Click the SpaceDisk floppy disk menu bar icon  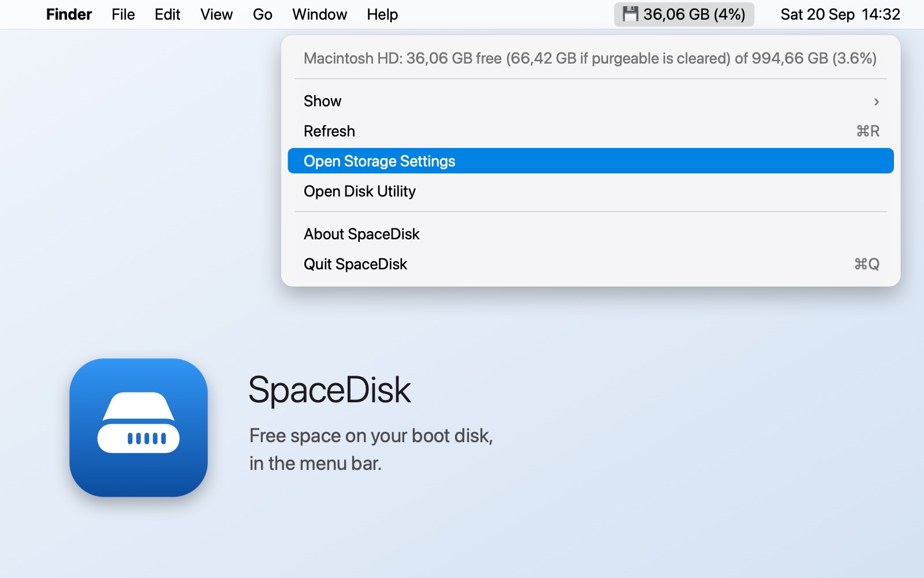point(630,14)
